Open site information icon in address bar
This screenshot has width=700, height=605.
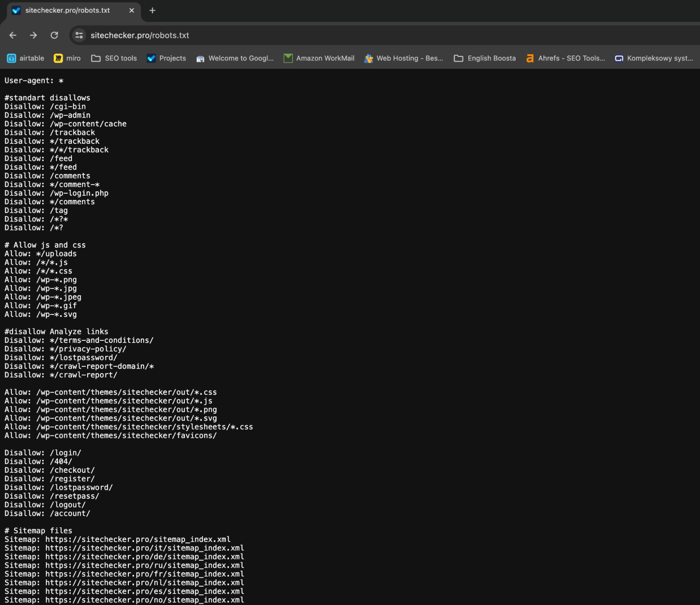coord(79,35)
